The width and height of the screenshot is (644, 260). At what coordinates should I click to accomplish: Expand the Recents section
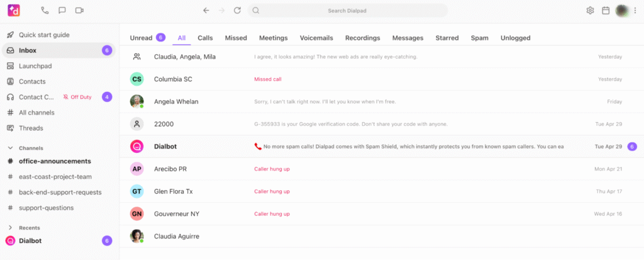[10, 227]
